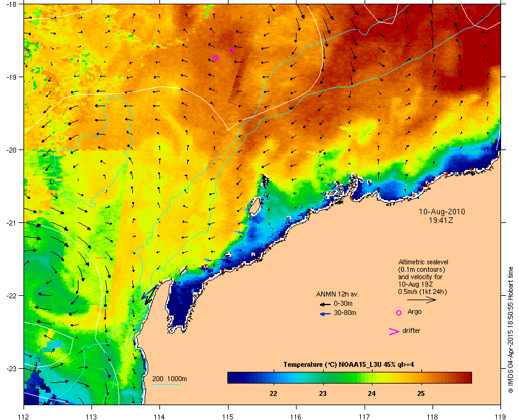Click the '30-80m' legend label
The image size is (519, 420).
345,313
